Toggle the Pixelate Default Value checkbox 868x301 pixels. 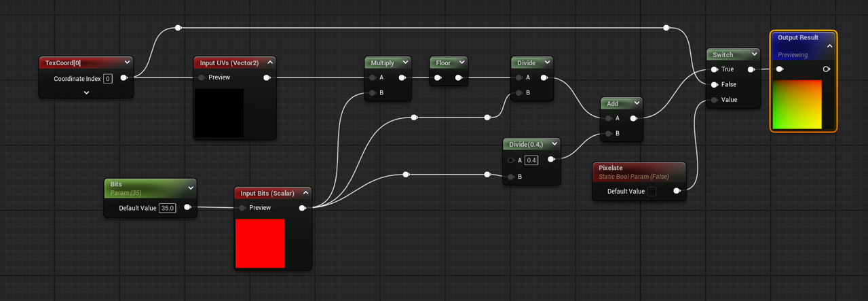point(652,192)
